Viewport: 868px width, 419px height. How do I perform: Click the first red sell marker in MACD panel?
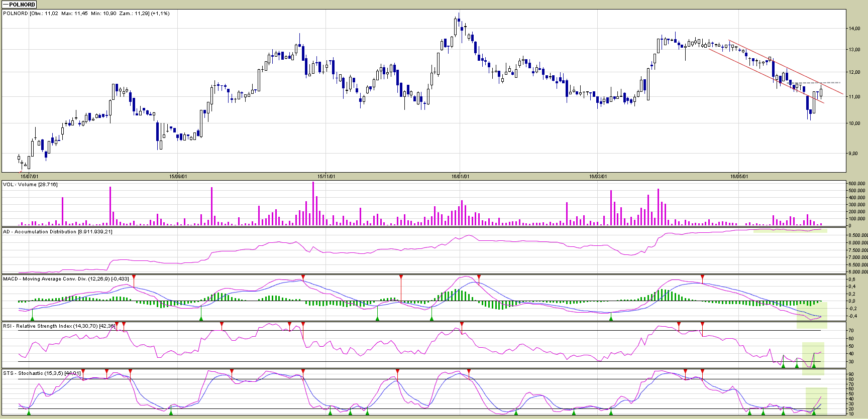[x=134, y=277]
